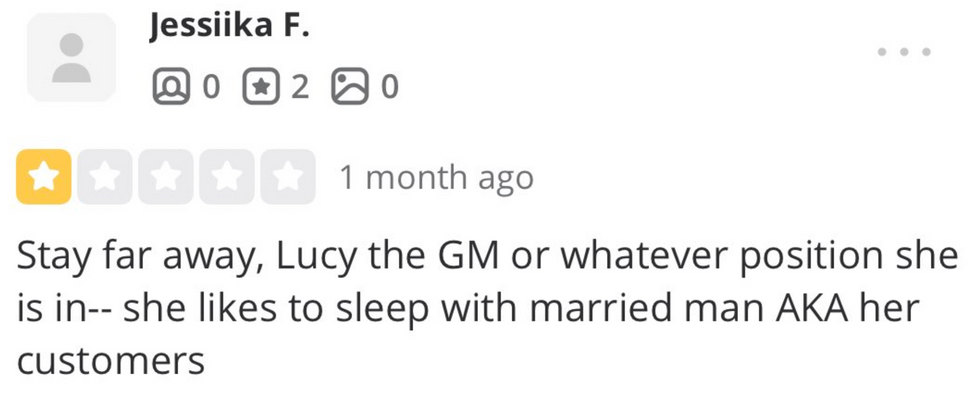Click the reviewer's default avatar placeholder
This screenshot has height=401, width=980.
(x=71, y=57)
